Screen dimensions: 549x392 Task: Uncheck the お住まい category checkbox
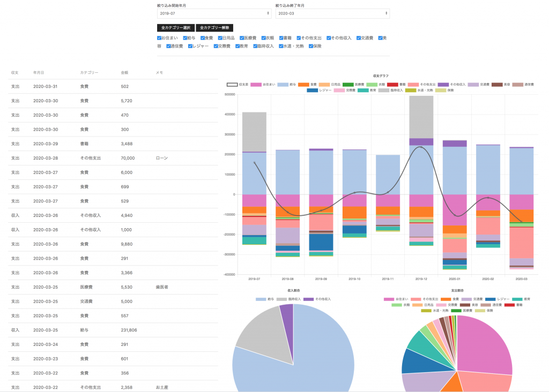point(159,38)
